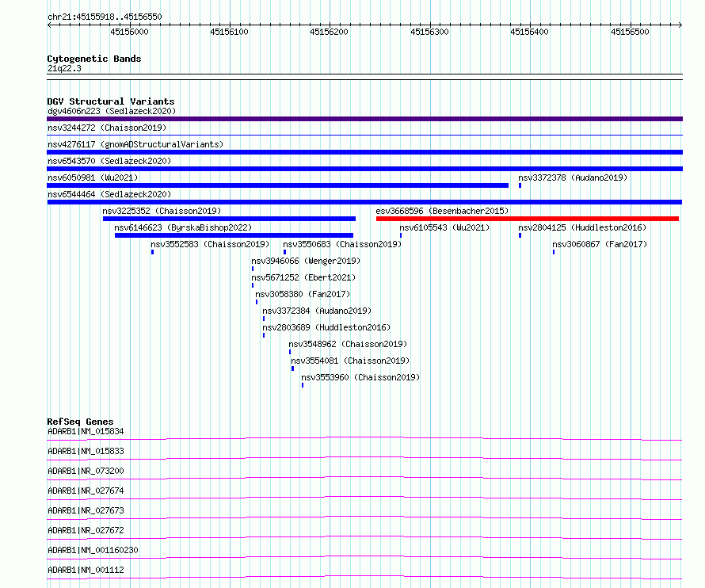Open nsv3060867 (Fan2017) variant label

coord(600,244)
